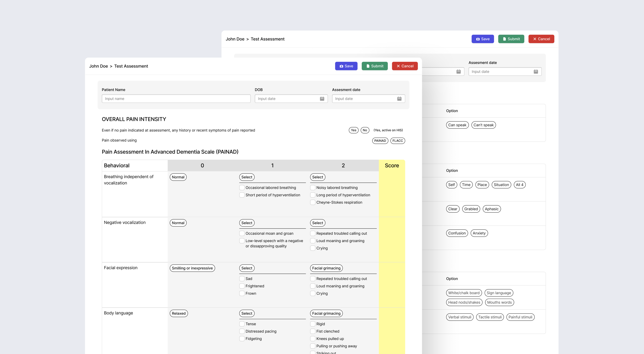Image resolution: width=644 pixels, height=354 pixels.
Task: Tick Low-level speech with negative quality checkbox
Action: (242, 241)
